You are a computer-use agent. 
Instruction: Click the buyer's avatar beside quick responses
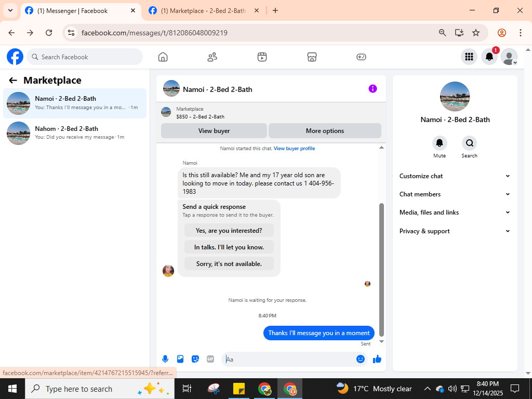pos(168,271)
